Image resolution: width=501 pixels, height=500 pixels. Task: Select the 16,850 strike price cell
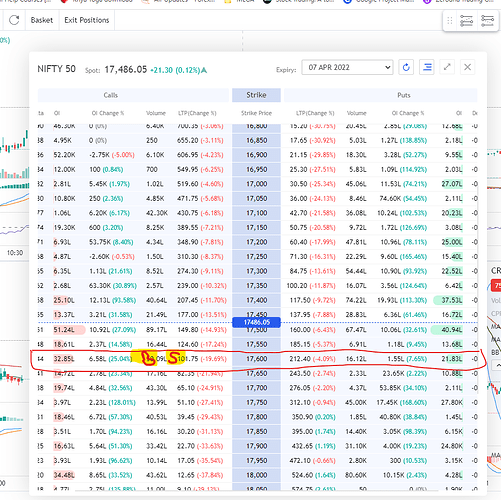256,140
